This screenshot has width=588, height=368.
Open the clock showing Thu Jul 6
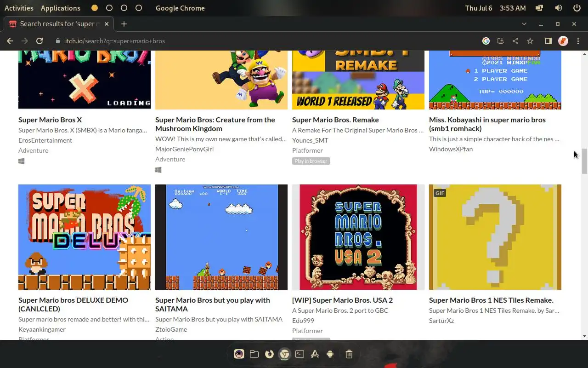[x=495, y=8]
